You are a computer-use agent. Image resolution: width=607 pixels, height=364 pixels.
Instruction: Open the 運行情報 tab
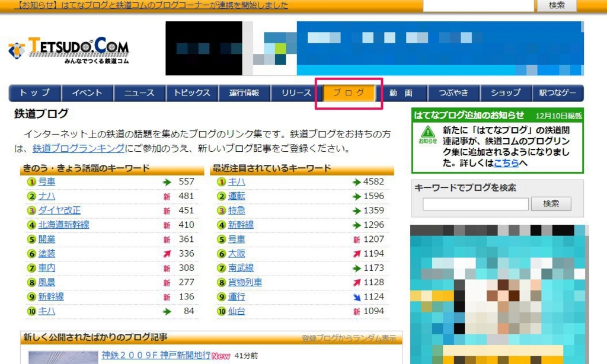click(x=244, y=93)
